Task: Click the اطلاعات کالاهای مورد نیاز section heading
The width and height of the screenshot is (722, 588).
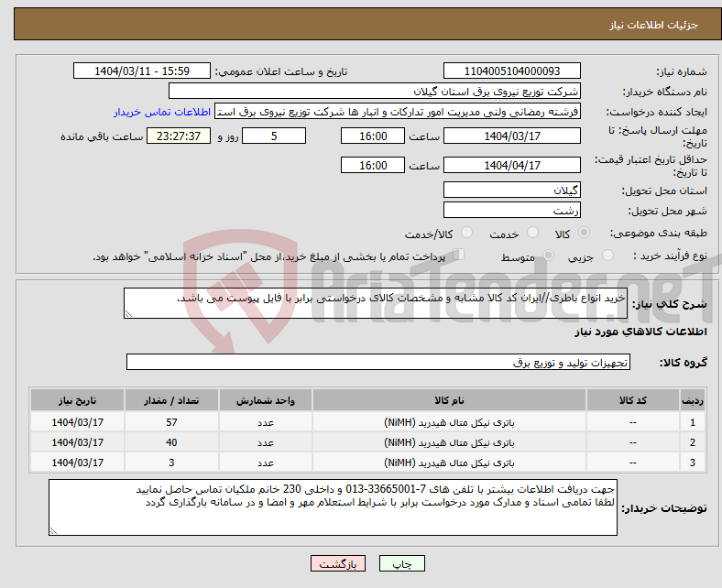Action: (640, 332)
